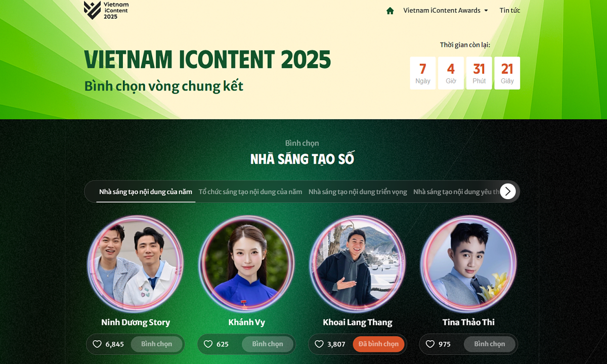This screenshot has height=364, width=607.
Task: Open Nhà sáng tạo nội dung triển vọng tab
Action: [358, 192]
